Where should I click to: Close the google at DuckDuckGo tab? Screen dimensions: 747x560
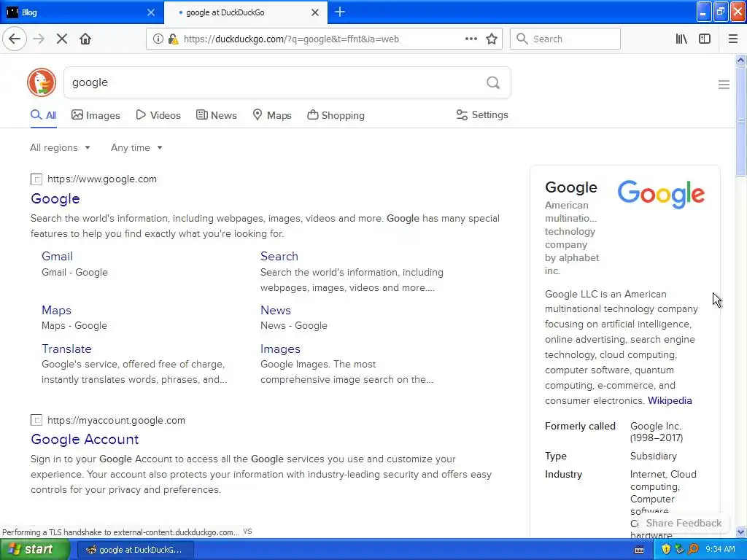(x=315, y=12)
